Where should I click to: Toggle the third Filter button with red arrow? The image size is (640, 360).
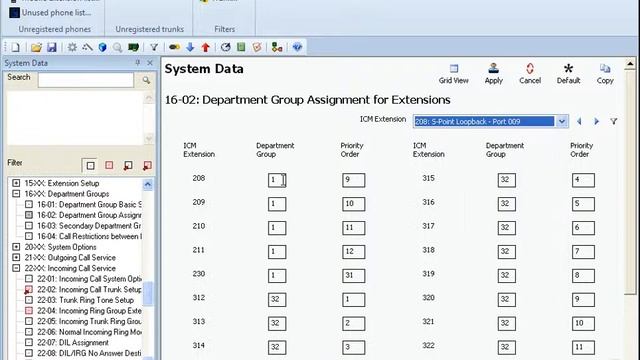(128, 165)
